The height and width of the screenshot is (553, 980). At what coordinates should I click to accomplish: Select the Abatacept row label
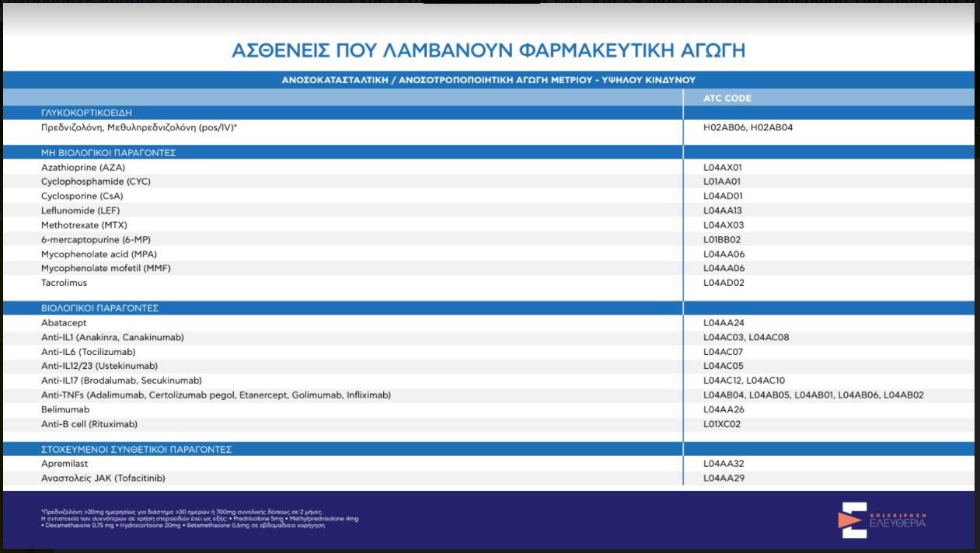(x=65, y=322)
